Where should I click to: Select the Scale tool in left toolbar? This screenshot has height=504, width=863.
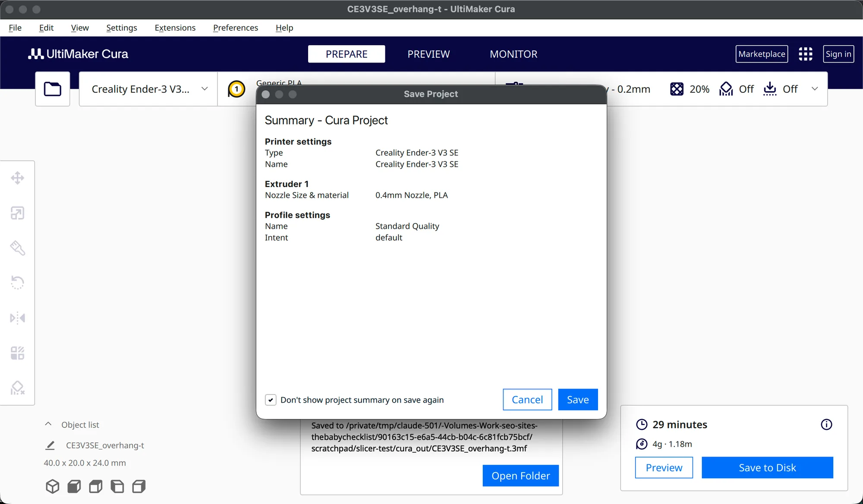tap(17, 213)
